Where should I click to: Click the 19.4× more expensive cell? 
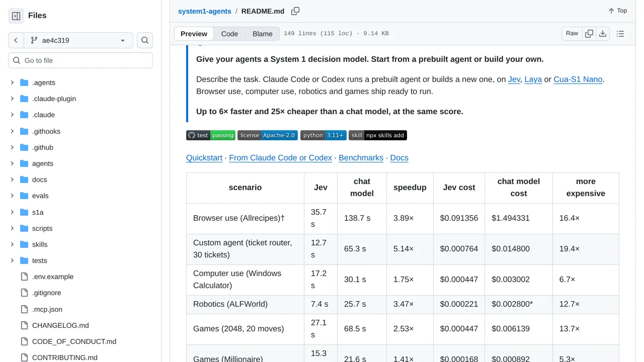586,249
